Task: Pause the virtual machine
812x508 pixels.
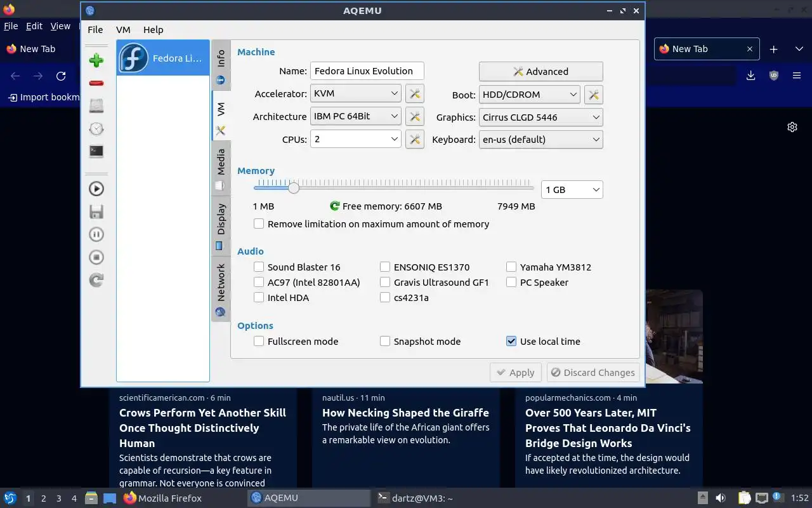Action: pos(96,234)
